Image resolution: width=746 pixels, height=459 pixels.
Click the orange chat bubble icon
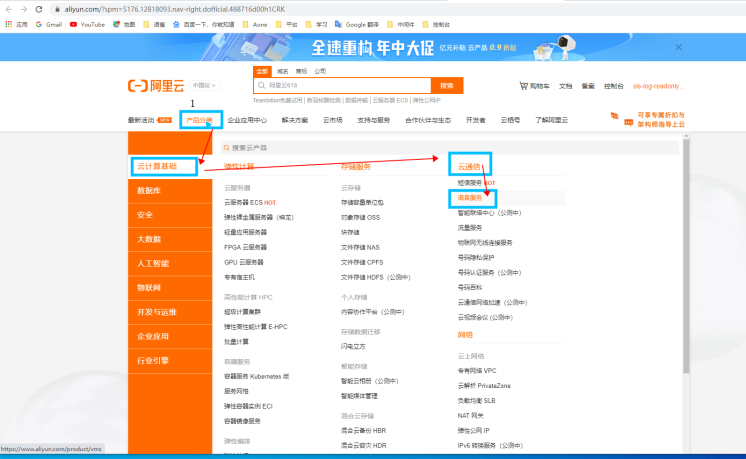coord(628,123)
